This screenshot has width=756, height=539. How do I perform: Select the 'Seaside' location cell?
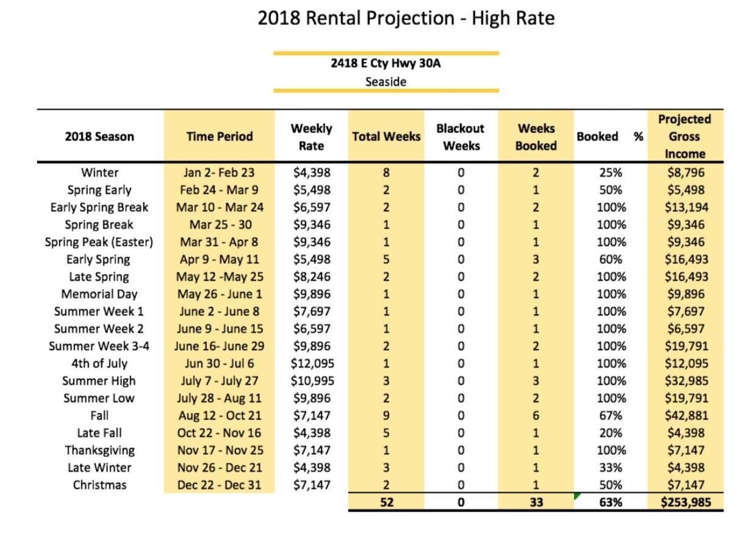[x=386, y=82]
